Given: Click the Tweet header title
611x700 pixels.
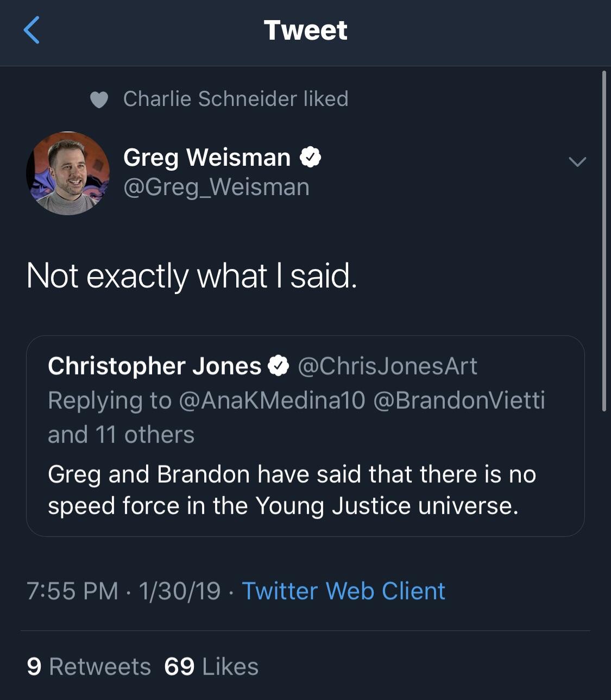Looking at the screenshot, I should (x=305, y=30).
